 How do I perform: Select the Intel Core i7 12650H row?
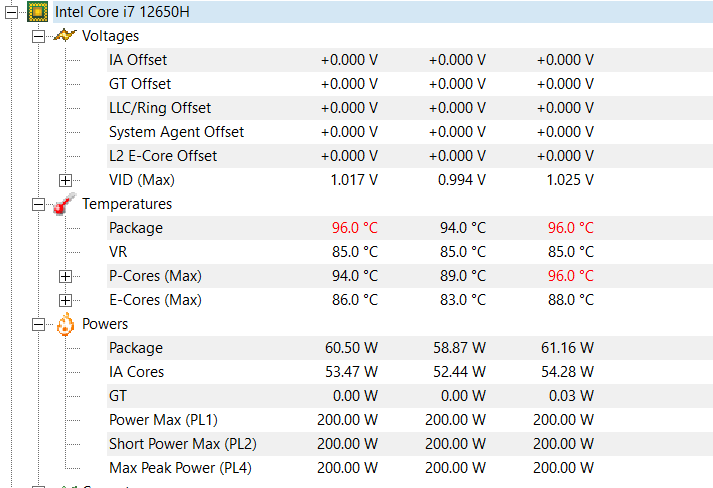coord(383,12)
